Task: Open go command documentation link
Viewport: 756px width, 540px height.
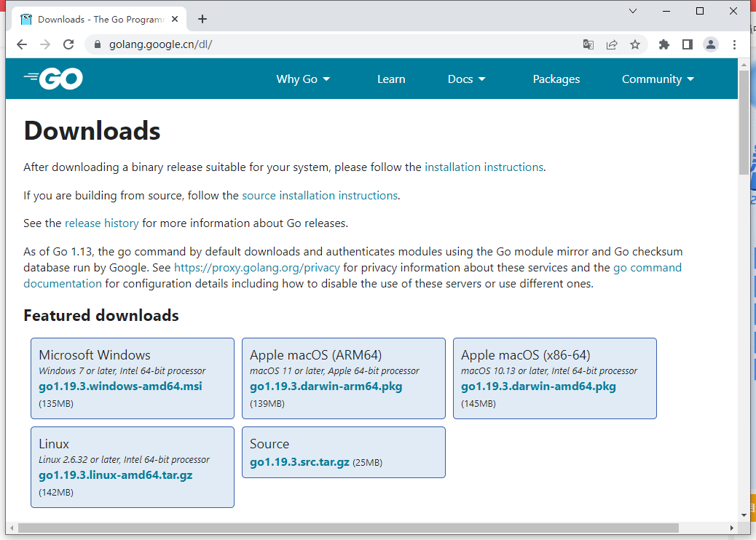Action: 647,268
